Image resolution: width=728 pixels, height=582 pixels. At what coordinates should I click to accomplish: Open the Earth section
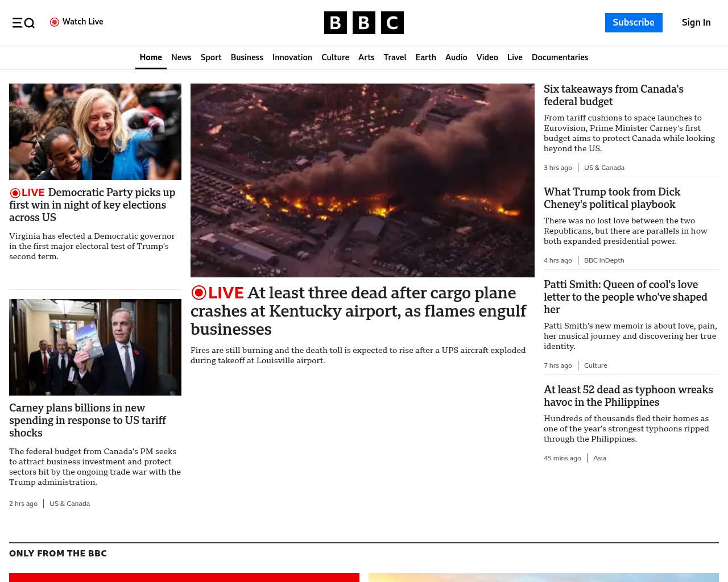(x=425, y=57)
